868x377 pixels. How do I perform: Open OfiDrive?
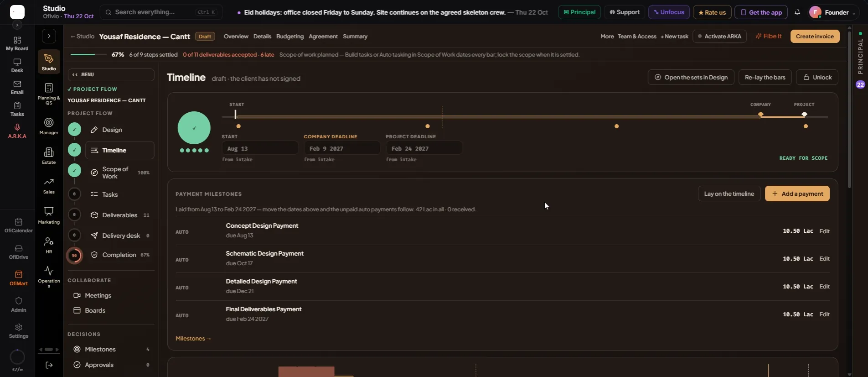tap(19, 252)
